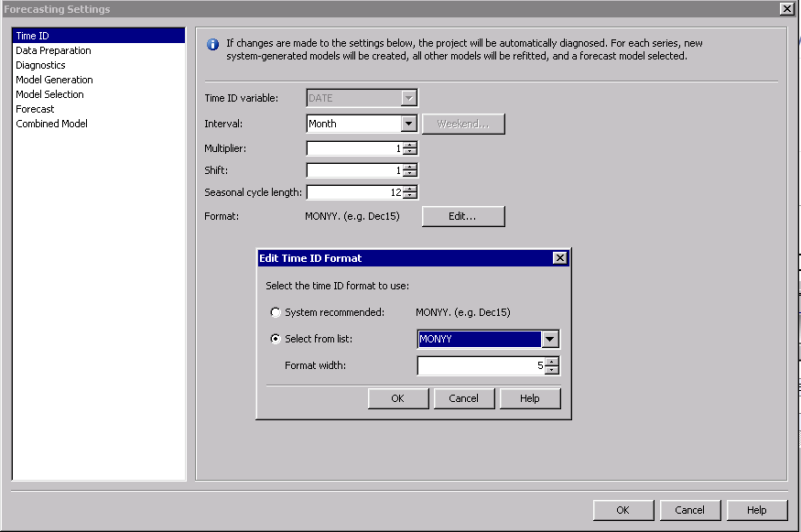
Task: Increase the Format width value
Action: tap(553, 362)
